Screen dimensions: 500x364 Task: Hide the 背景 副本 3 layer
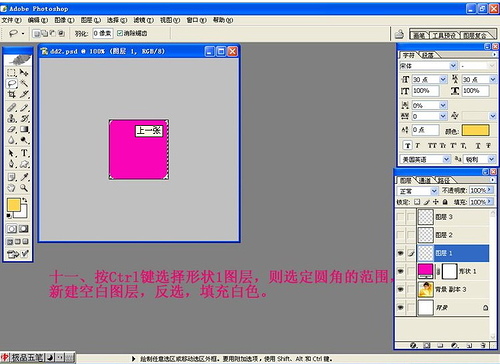400,289
